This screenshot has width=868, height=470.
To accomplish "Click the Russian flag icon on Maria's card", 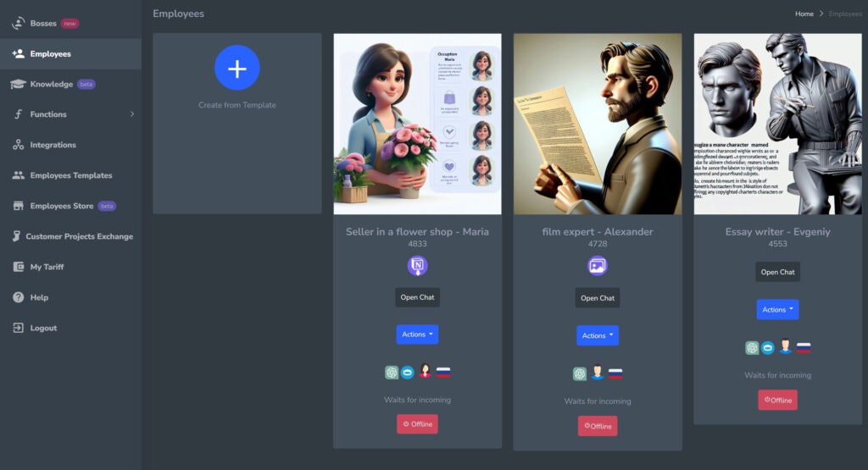I will tap(442, 372).
